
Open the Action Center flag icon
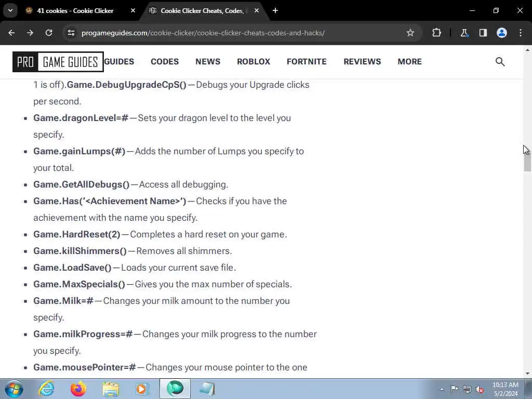click(454, 389)
